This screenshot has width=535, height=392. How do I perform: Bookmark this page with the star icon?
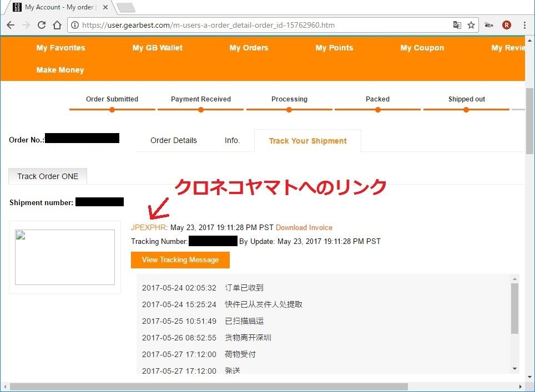point(471,25)
